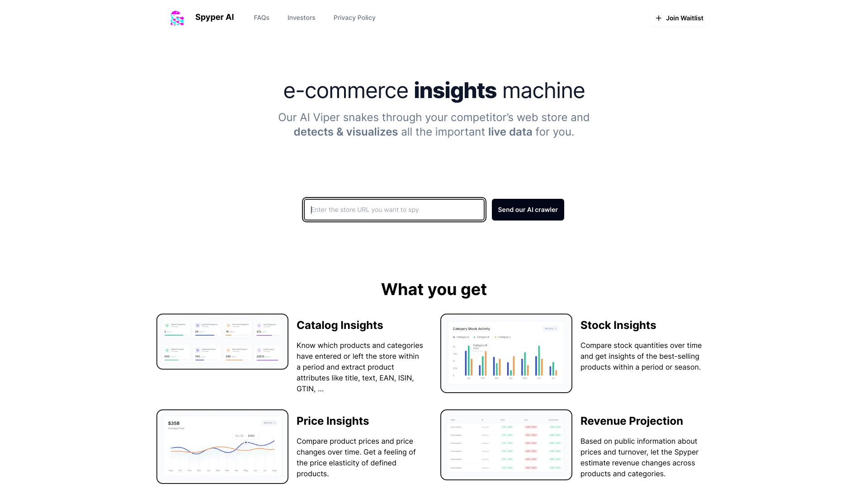Click the Join Waitlist button
This screenshot has width=868, height=488.
(679, 18)
